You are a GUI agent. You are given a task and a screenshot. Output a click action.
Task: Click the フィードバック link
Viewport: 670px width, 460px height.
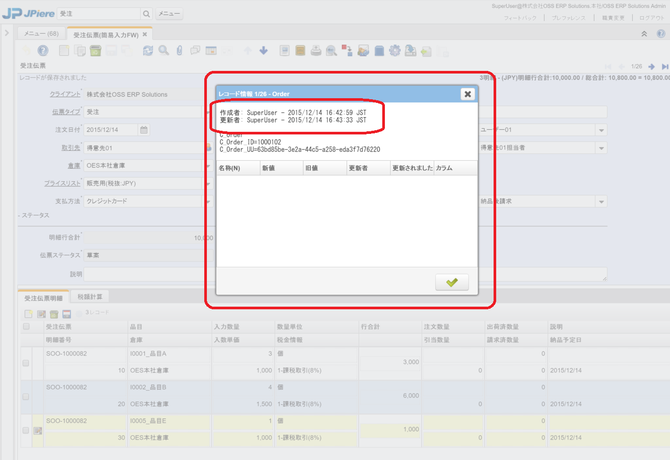coord(520,18)
